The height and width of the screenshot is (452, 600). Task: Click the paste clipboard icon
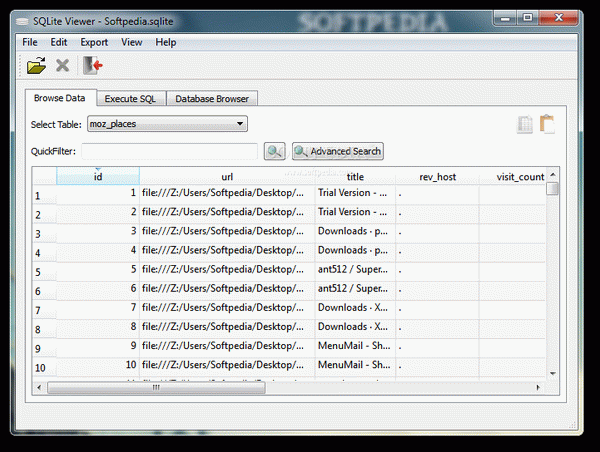(x=547, y=124)
